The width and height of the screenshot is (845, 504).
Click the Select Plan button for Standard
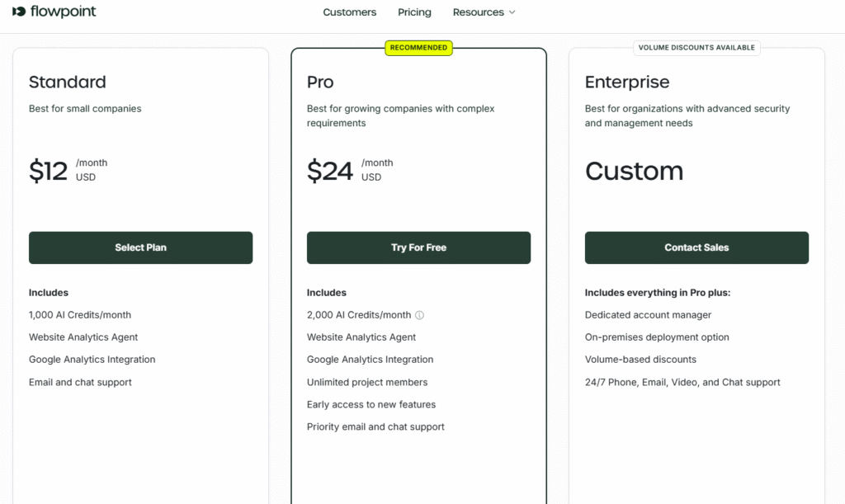click(140, 247)
